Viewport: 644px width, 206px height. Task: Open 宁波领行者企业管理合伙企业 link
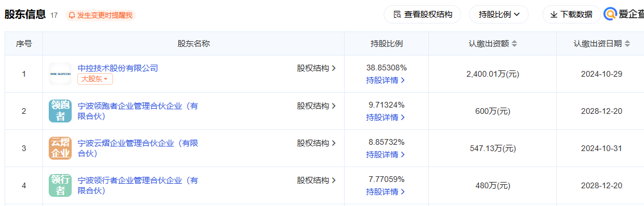click(138, 185)
